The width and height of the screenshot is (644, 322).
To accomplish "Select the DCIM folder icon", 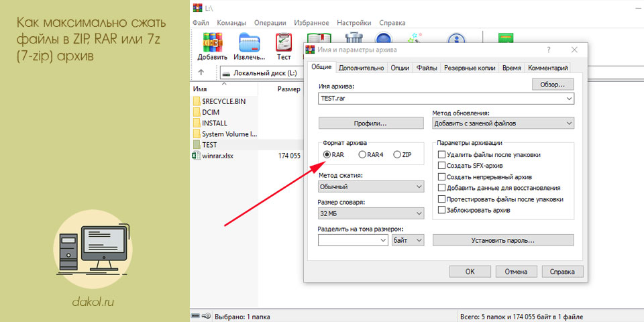I will (x=197, y=112).
